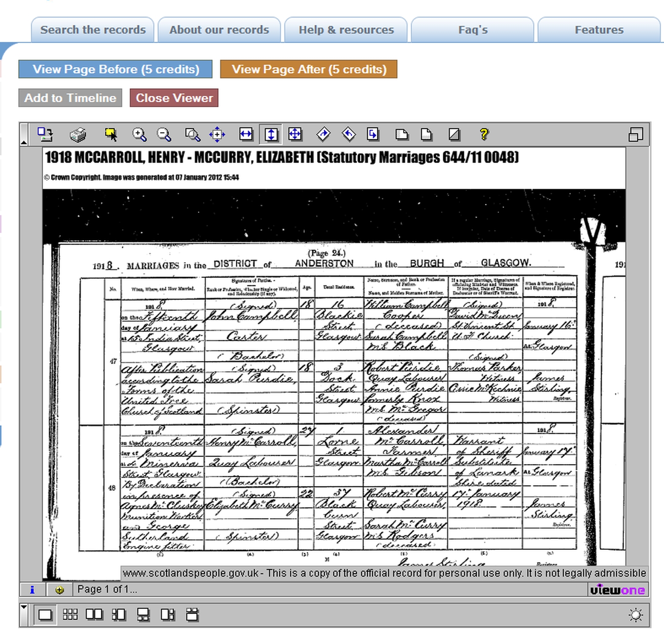This screenshot has width=664, height=644.
Task: Toggle the invert image diagonal square icon
Action: [x=454, y=135]
